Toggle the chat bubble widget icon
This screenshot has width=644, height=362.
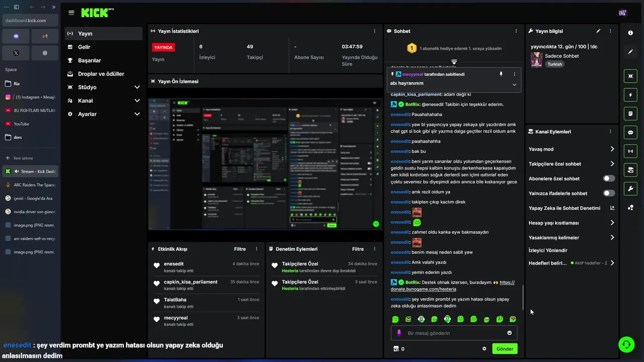[630, 133]
